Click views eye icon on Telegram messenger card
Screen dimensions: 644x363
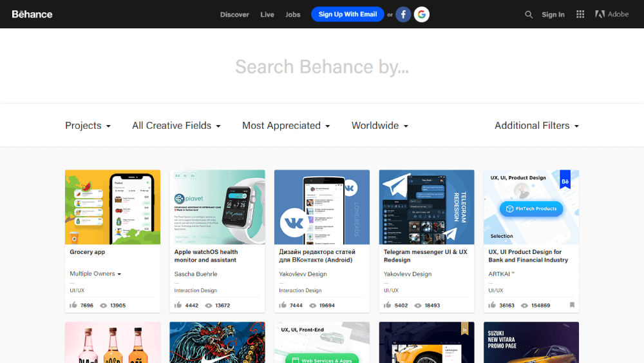coord(418,306)
